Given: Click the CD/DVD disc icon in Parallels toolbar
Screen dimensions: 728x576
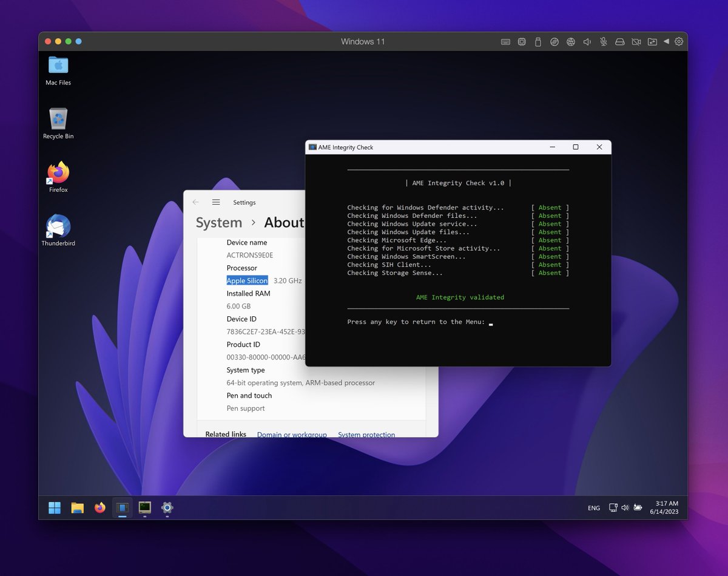Looking at the screenshot, I should (554, 42).
